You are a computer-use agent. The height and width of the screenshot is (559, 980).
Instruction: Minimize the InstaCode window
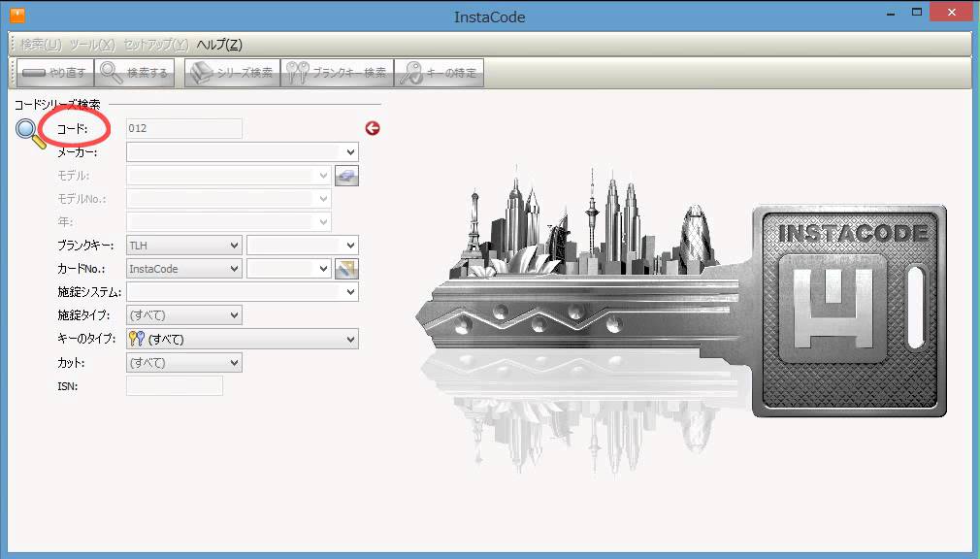pyautogui.click(x=891, y=14)
